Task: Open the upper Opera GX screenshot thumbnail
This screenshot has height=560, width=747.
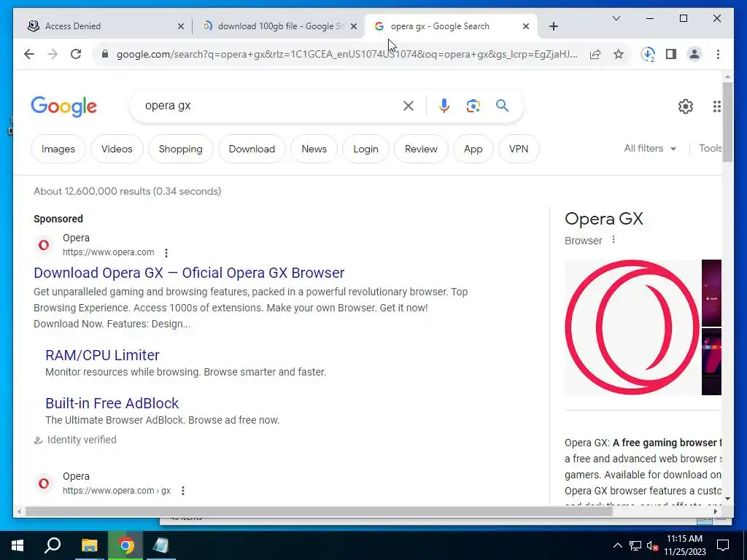Action: (x=711, y=293)
